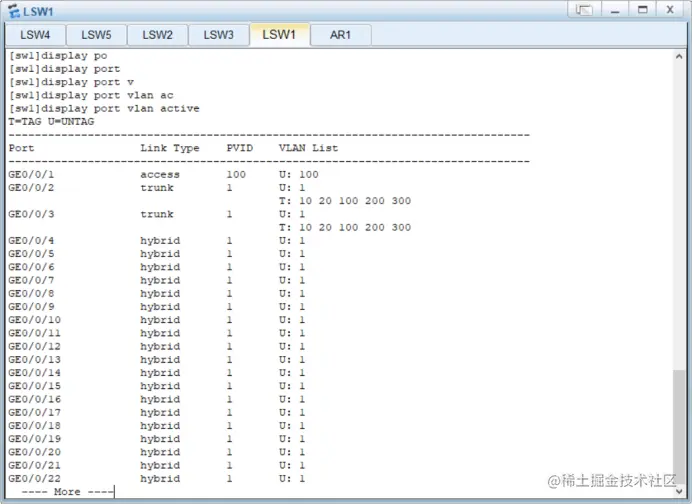The height and width of the screenshot is (504, 692).
Task: Click the GE0/0/6 port entry
Action: coord(31,267)
